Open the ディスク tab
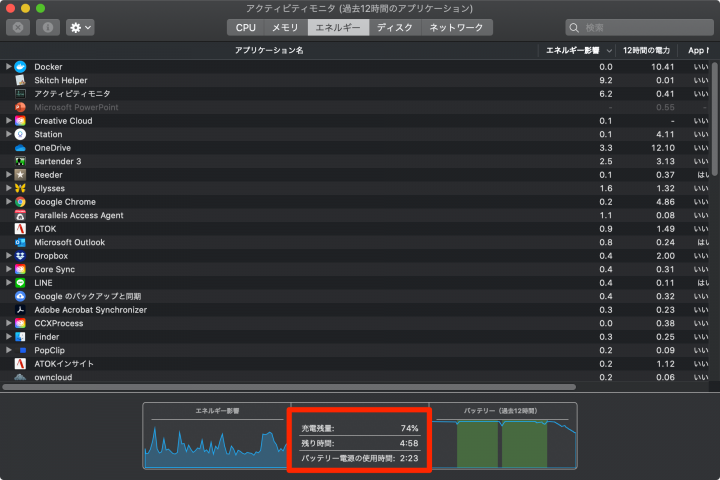720x480 pixels. click(x=395, y=28)
